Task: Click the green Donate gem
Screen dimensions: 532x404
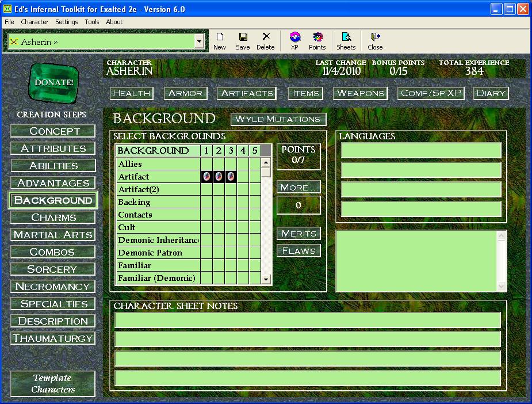Action: (53, 82)
